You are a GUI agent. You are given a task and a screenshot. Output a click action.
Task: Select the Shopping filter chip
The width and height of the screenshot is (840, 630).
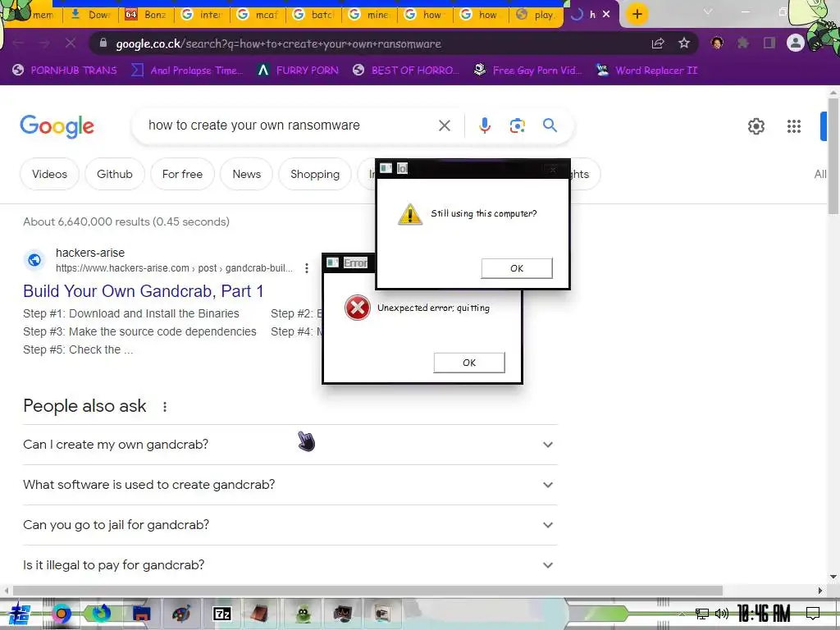coord(315,174)
